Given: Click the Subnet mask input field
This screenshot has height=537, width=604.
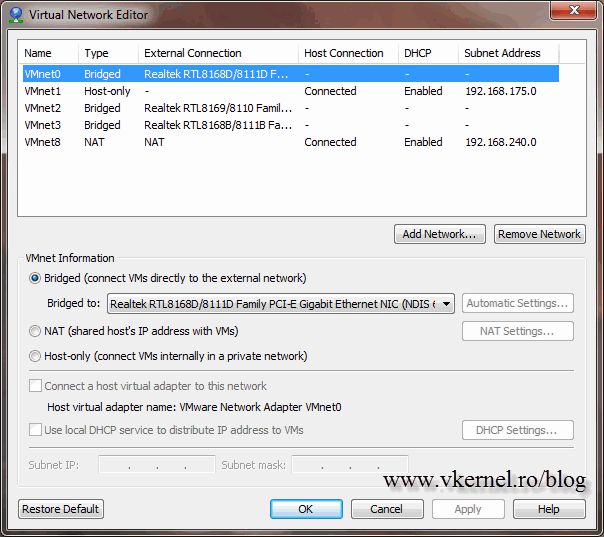Looking at the screenshot, I should click(x=350, y=464).
